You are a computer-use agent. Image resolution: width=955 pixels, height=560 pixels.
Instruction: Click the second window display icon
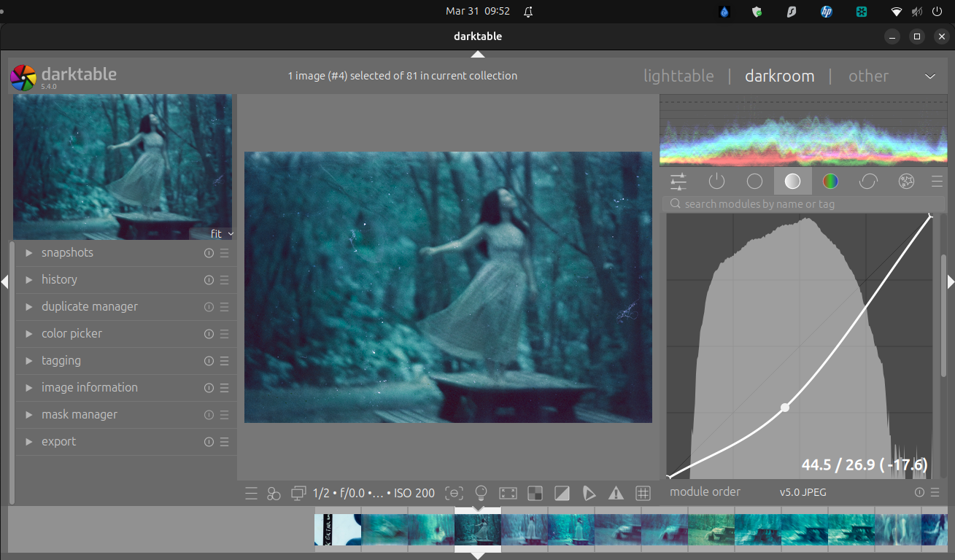click(298, 494)
